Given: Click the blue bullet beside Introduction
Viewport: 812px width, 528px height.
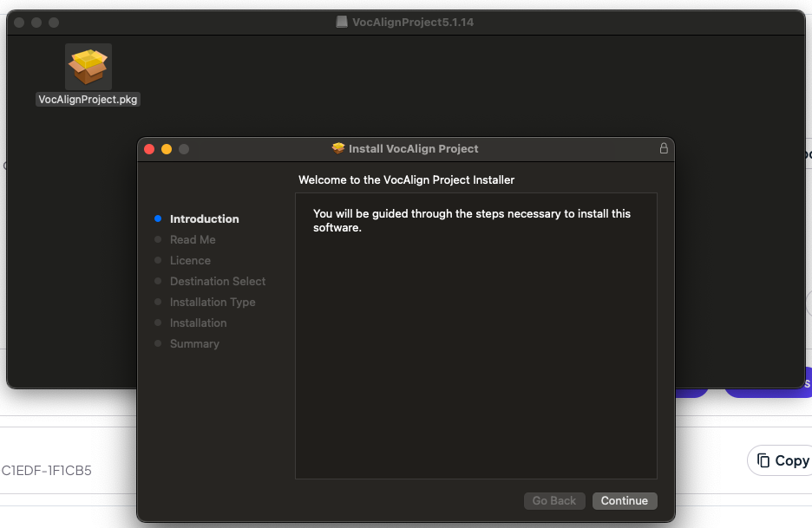Looking at the screenshot, I should pyautogui.click(x=158, y=219).
